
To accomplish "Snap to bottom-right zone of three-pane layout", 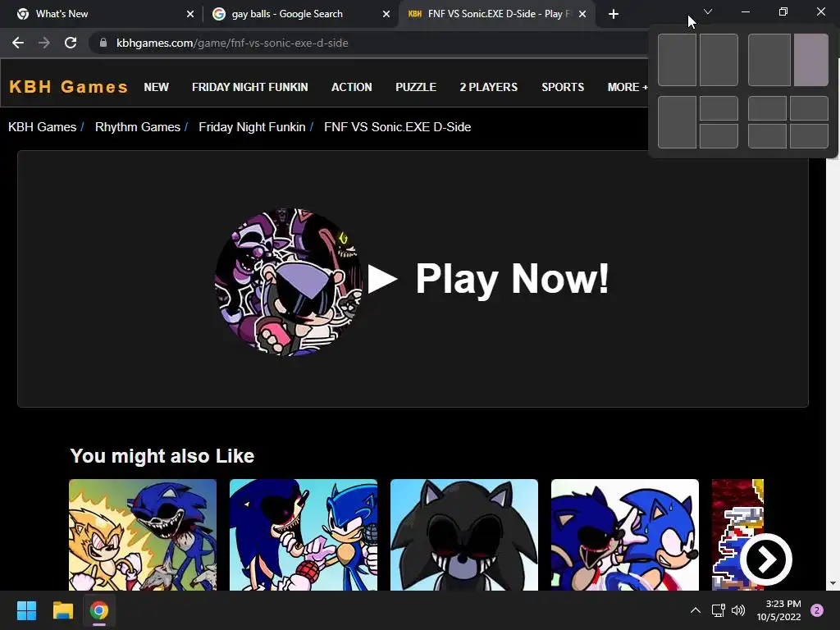I will pos(719,136).
